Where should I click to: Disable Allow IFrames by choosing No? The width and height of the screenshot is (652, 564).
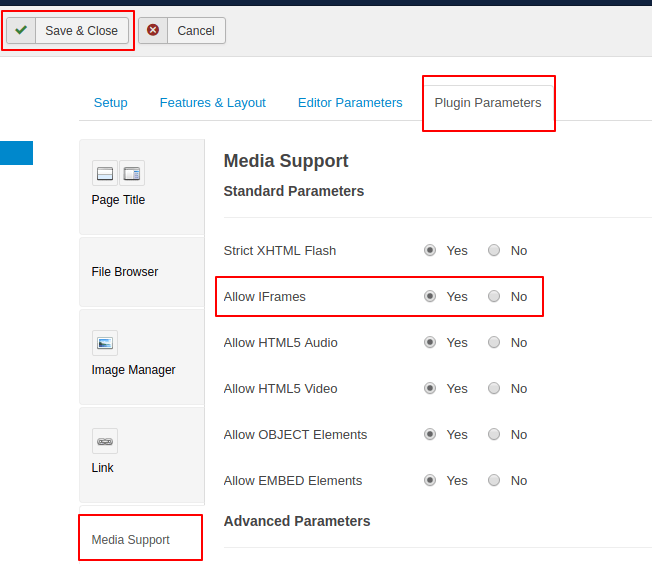point(494,297)
